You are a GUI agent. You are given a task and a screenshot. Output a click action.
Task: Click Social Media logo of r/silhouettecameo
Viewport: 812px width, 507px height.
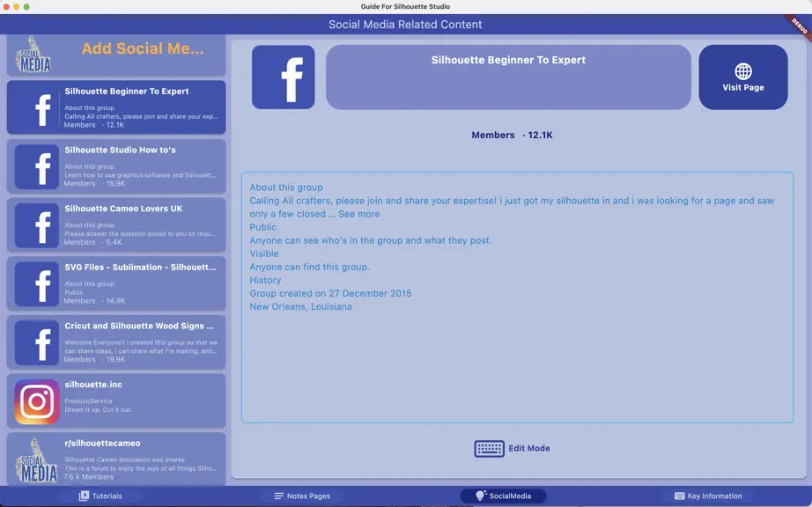(37, 460)
